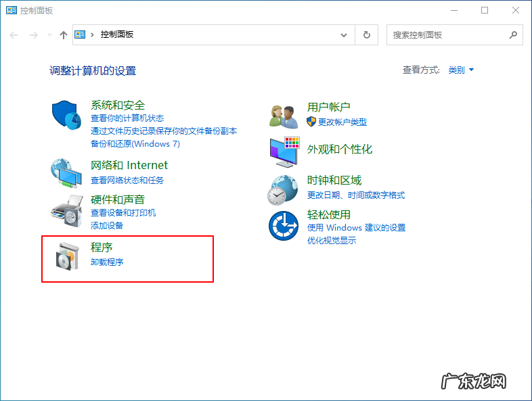The width and height of the screenshot is (532, 401).
Task: Refresh the Control Panel view
Action: 367,34
